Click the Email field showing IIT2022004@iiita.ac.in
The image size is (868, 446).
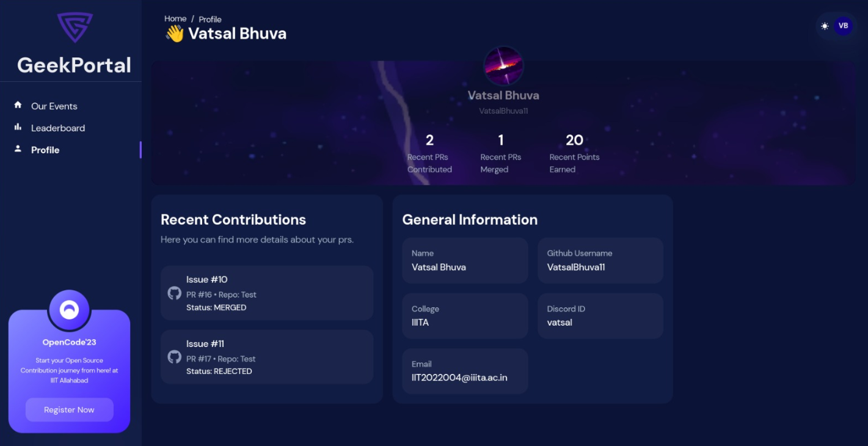[464, 371]
